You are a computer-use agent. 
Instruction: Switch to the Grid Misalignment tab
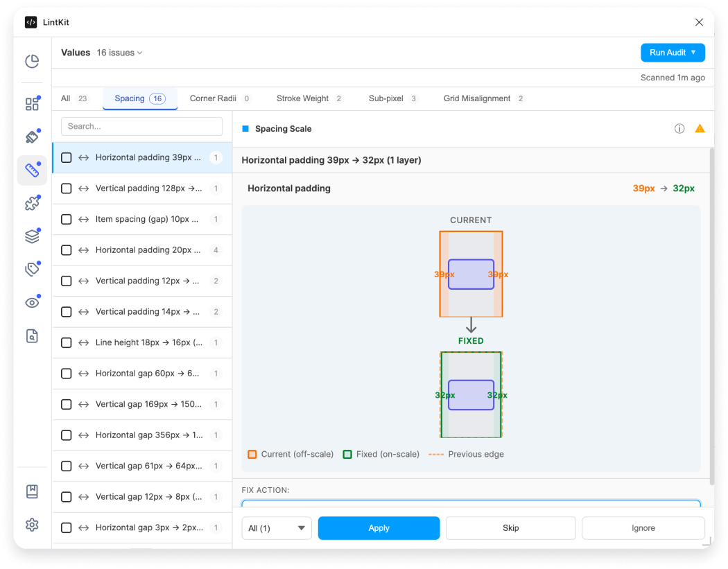483,98
